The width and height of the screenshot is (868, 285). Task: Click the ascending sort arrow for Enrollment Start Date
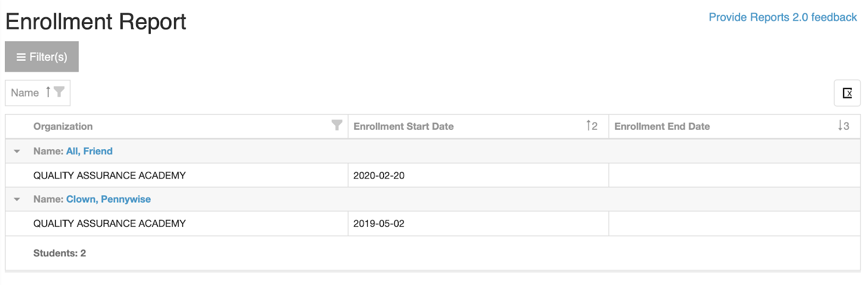[x=589, y=125]
